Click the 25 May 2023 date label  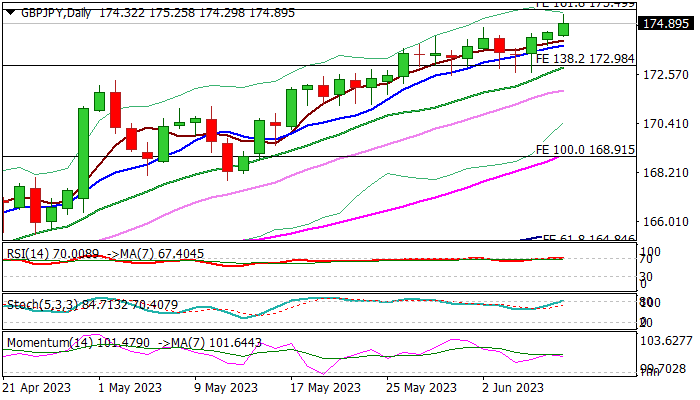pyautogui.click(x=422, y=388)
